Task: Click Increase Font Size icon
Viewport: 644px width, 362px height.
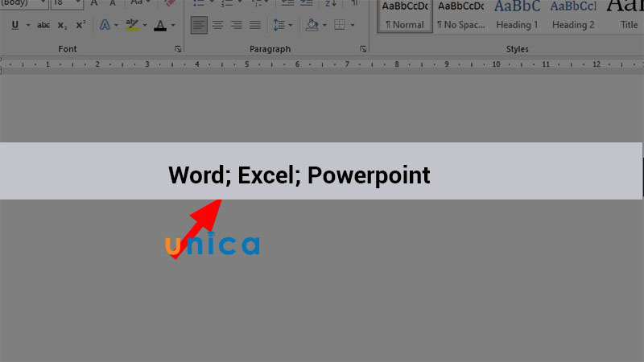Action: click(94, 3)
